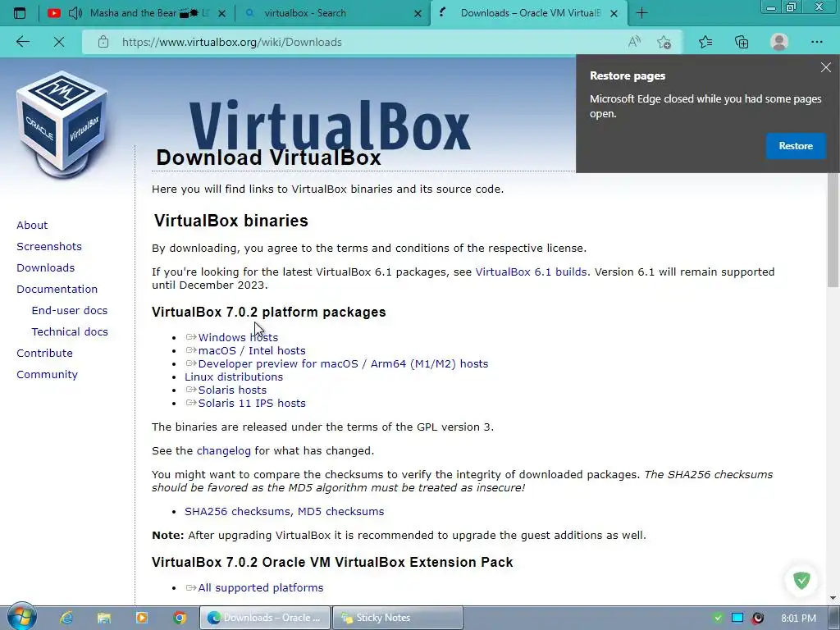Open the changelog link
Viewport: 840px width, 630px height.
(223, 450)
